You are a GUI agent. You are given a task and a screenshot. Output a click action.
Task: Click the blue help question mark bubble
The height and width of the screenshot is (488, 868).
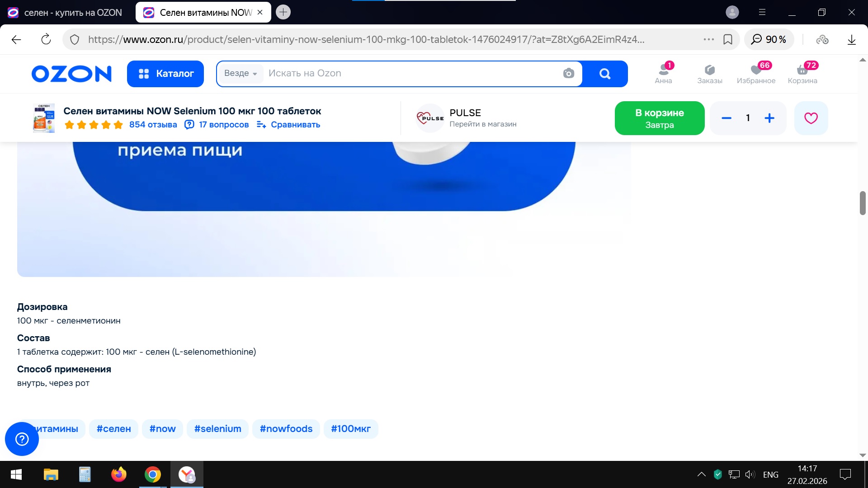(x=22, y=439)
